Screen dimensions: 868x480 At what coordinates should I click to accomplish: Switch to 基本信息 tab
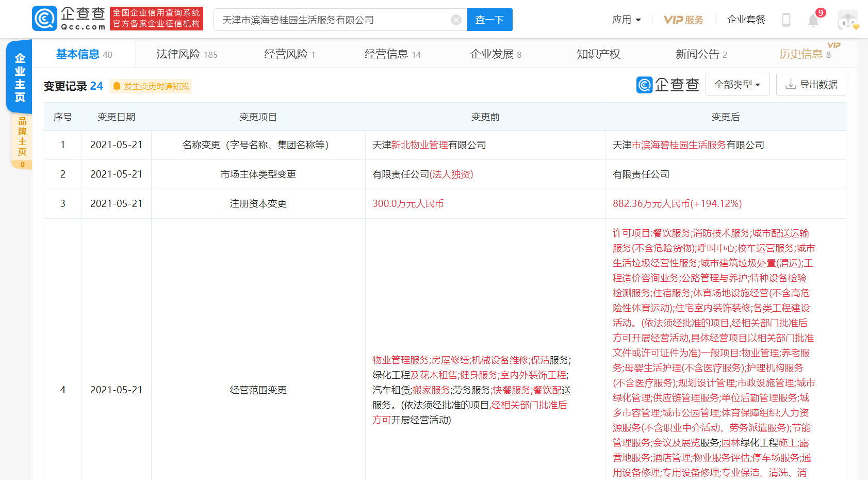pos(84,54)
